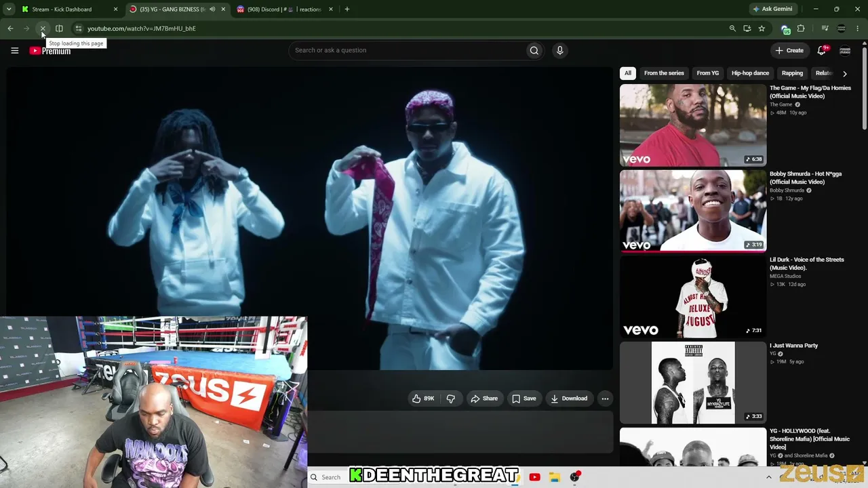Open Chrome profile avatar
868x488 pixels.
click(x=842, y=28)
